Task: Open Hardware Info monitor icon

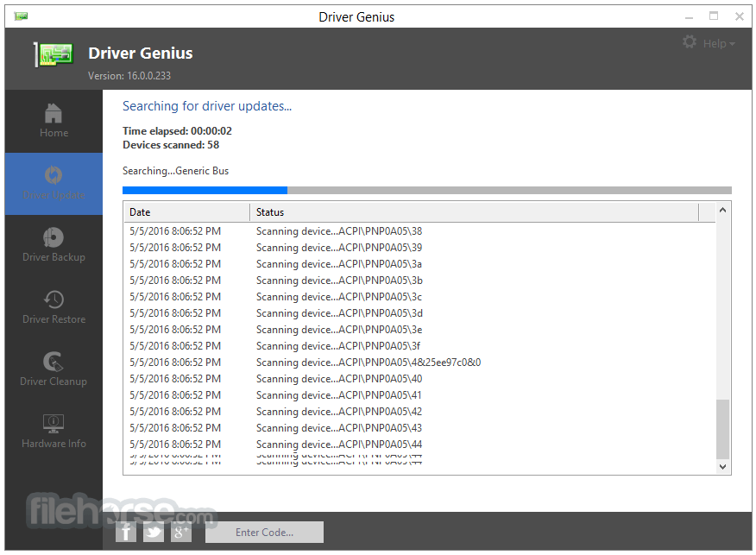Action: point(54,423)
